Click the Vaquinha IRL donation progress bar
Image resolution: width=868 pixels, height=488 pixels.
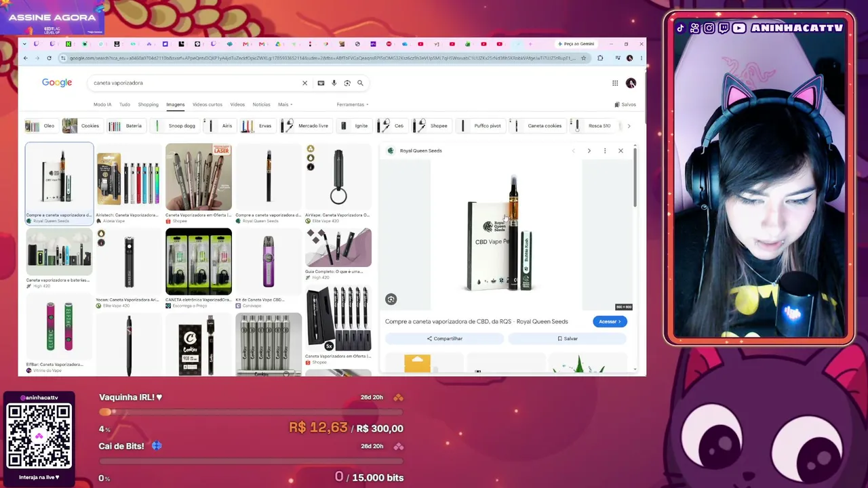pos(251,411)
